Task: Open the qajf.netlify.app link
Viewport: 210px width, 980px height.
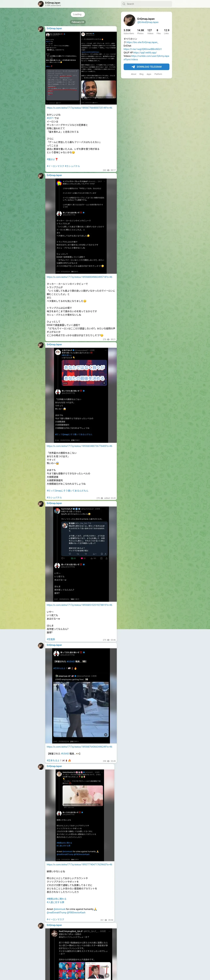Action: click(145, 52)
